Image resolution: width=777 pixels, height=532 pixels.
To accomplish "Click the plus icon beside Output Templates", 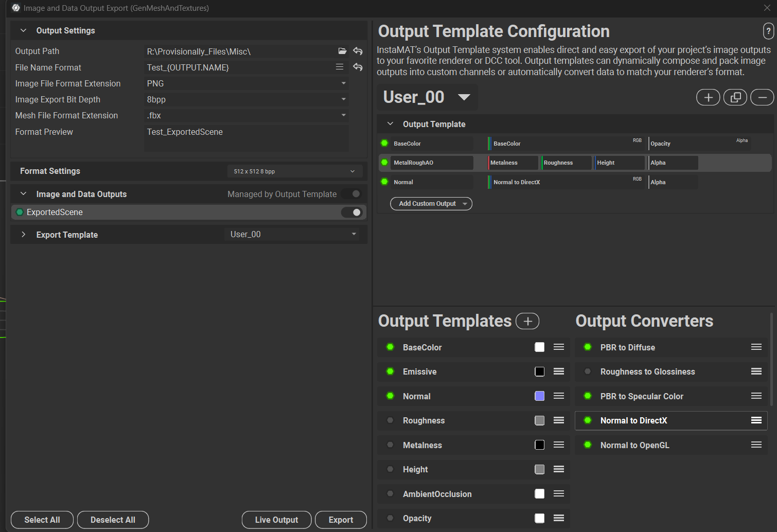I will tap(527, 321).
